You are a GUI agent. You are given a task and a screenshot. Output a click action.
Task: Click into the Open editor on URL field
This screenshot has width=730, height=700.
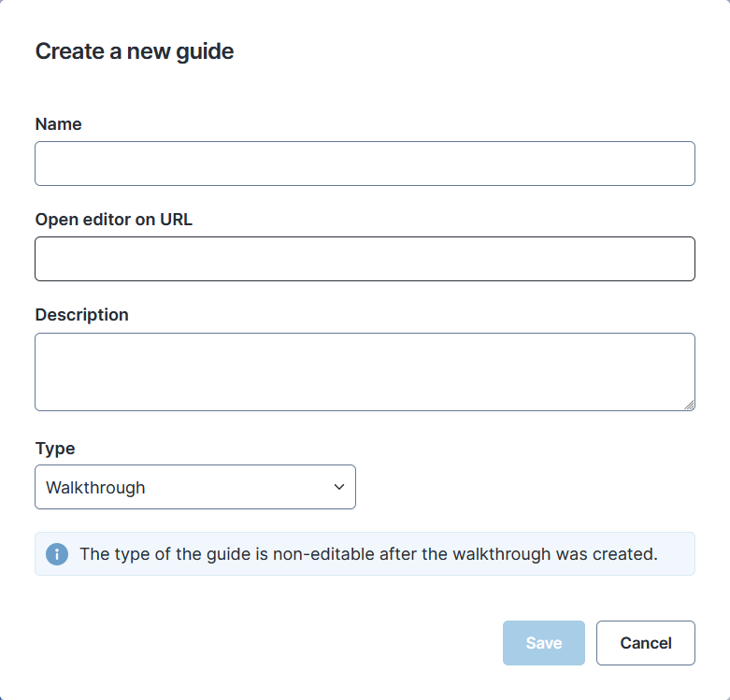[x=365, y=259]
